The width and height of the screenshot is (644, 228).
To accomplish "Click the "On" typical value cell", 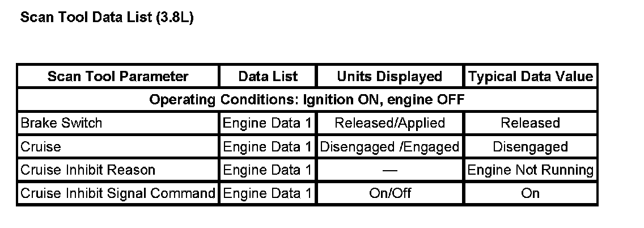I will tap(531, 193).
